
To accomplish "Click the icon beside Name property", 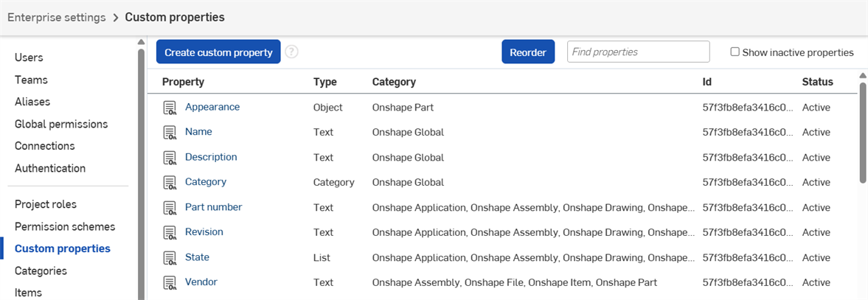I will 170,133.
